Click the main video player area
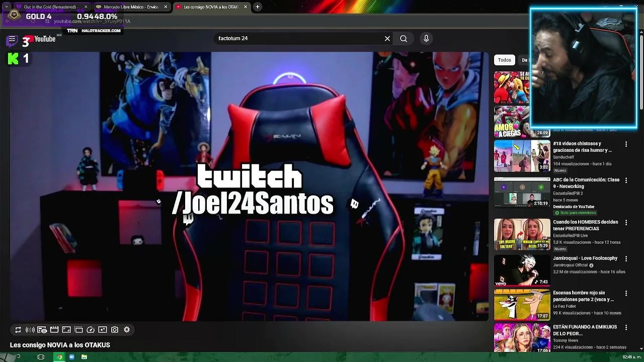Screen dimensions: 644x362 click(x=249, y=187)
